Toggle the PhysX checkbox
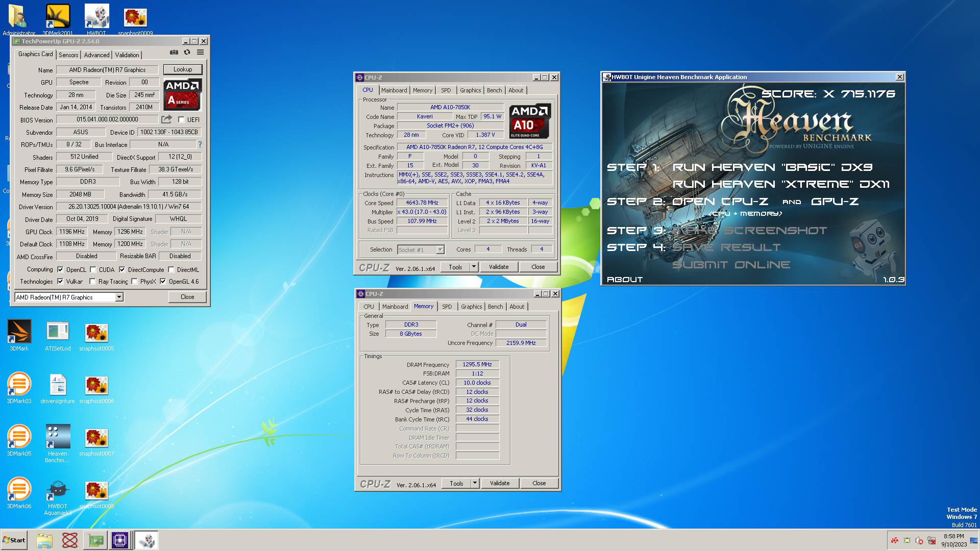980x551 pixels. [x=134, y=282]
